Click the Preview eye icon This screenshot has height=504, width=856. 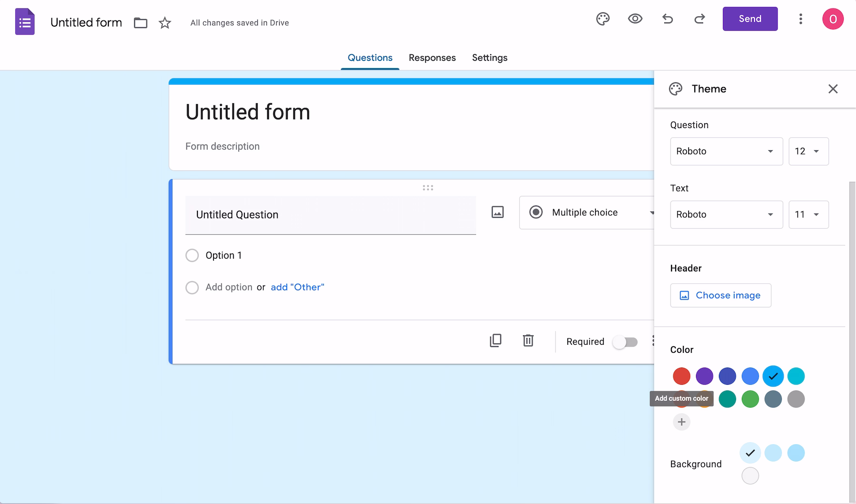point(635,19)
